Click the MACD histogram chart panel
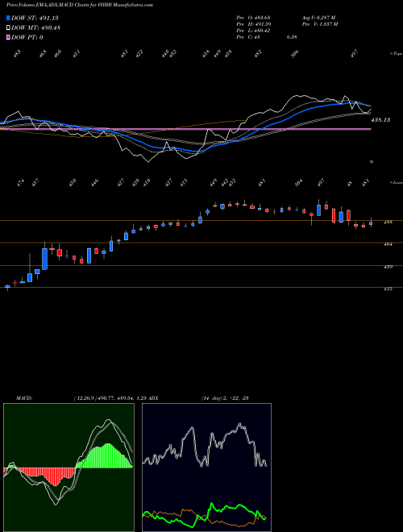 pos(69,468)
